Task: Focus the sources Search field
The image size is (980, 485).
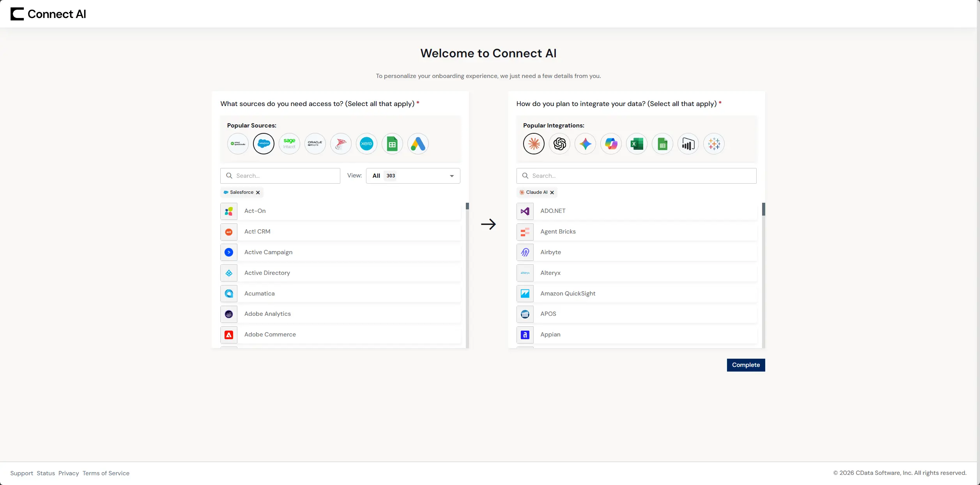Action: pyautogui.click(x=280, y=176)
